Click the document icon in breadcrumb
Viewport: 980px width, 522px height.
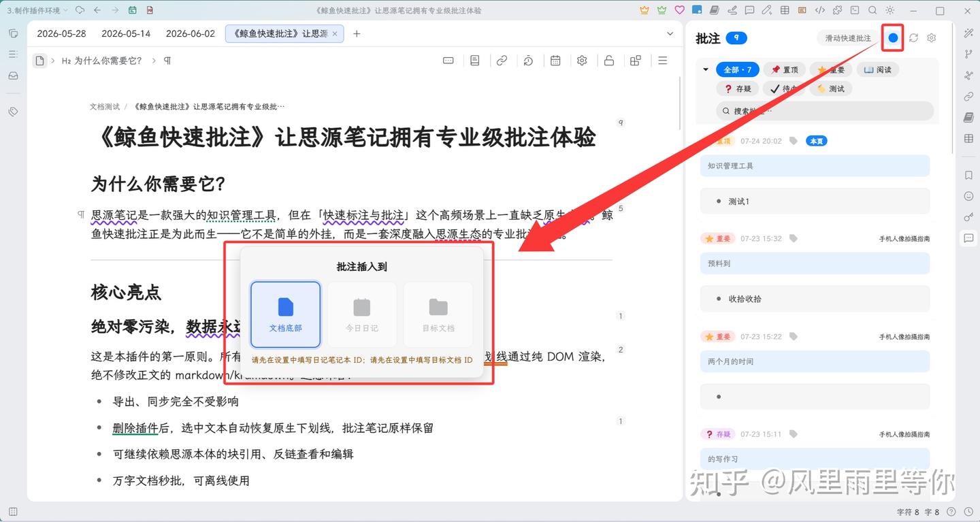(40, 61)
